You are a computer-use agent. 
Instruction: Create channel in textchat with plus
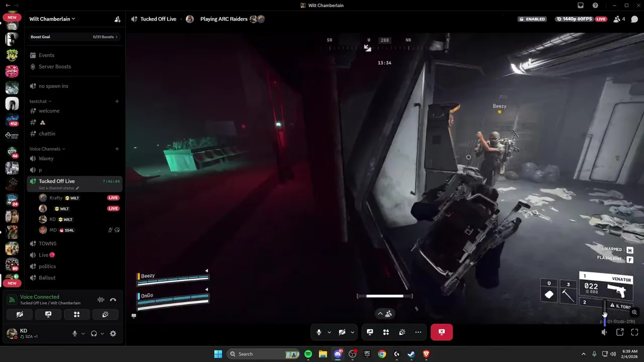(117, 101)
